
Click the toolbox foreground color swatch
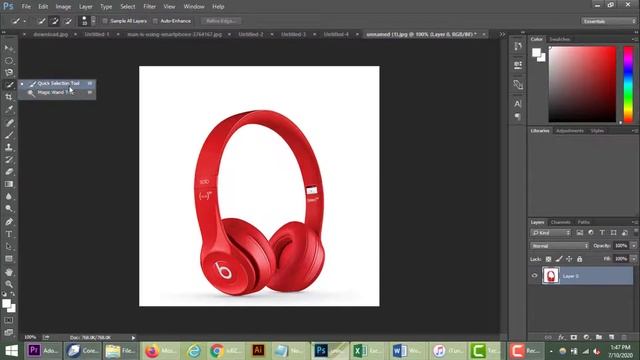coord(6,304)
